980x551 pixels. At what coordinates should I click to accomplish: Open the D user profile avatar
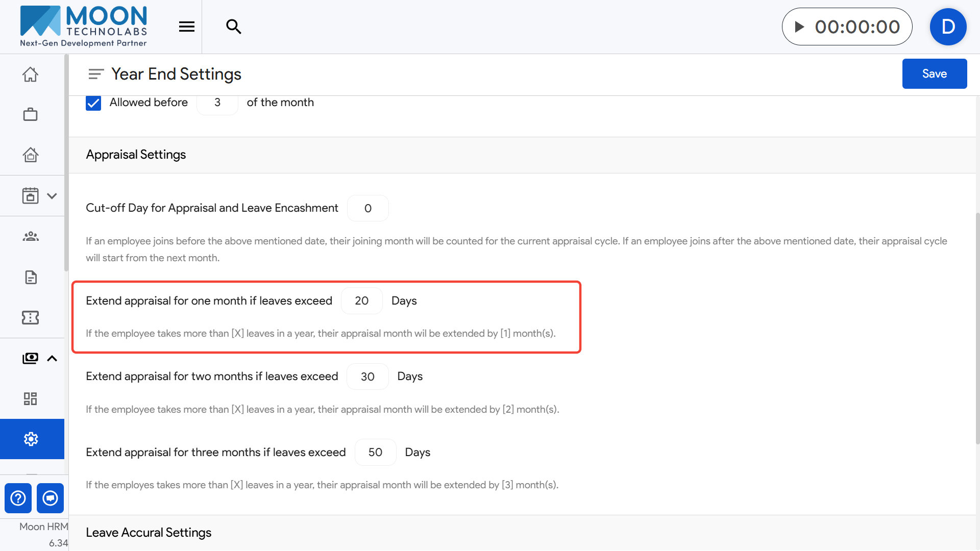948,27
